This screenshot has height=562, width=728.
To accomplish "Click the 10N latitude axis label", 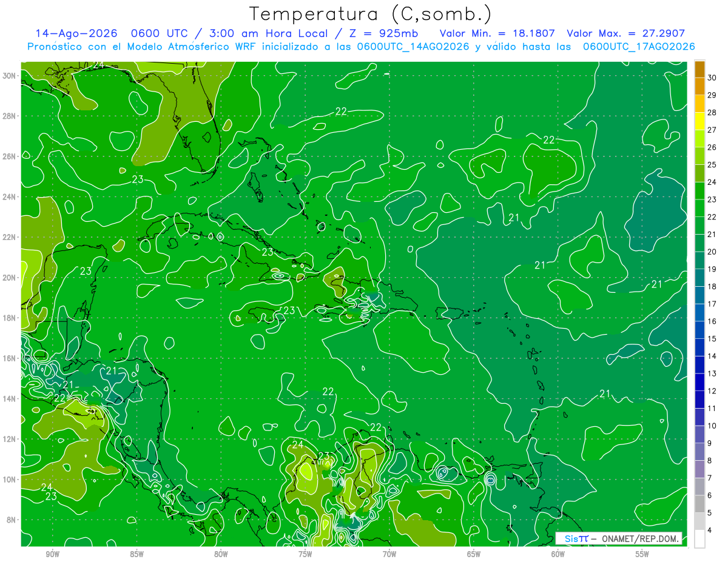I will click(x=10, y=479).
